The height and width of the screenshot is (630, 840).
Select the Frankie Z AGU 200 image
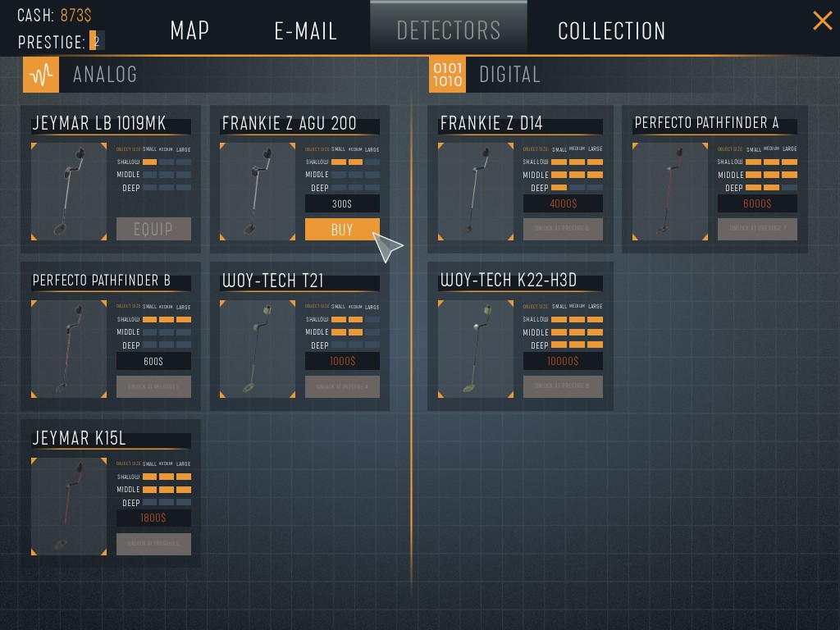(258, 191)
